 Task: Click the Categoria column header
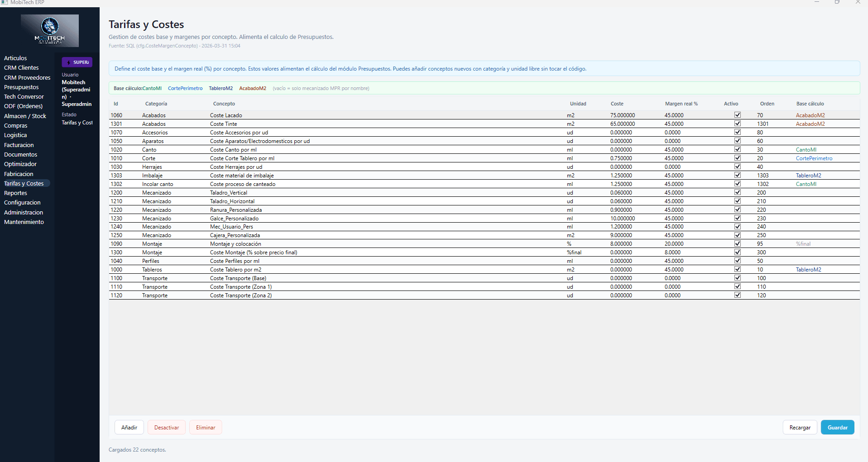pos(156,104)
